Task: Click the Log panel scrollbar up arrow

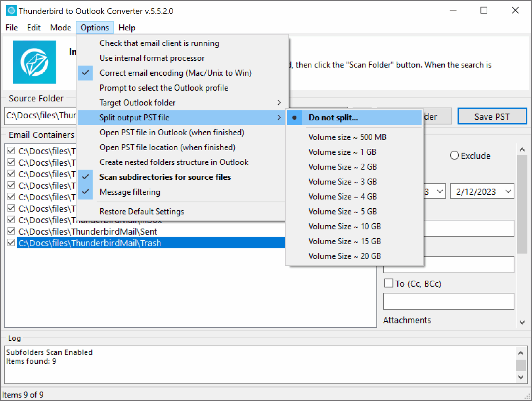Action: coord(521,353)
